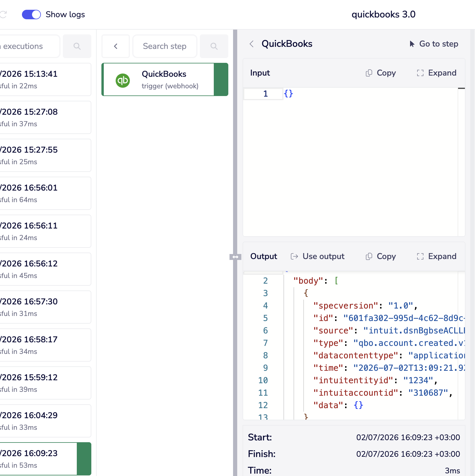Viewport: 475px width, 476px height.
Task: Click the panel resize handle with arrows
Action: 235,257
